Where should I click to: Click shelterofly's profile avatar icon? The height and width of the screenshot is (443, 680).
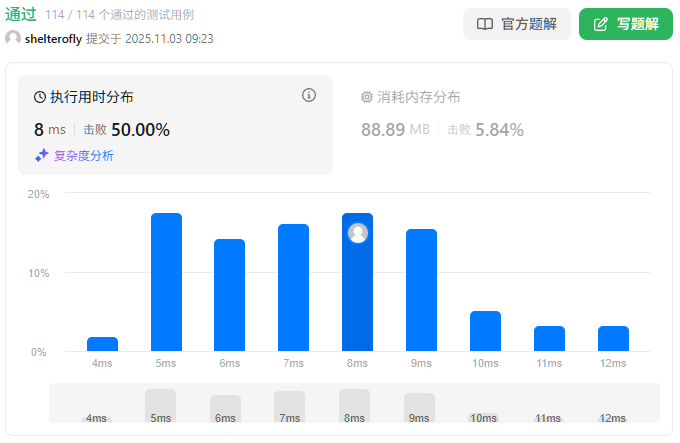13,38
